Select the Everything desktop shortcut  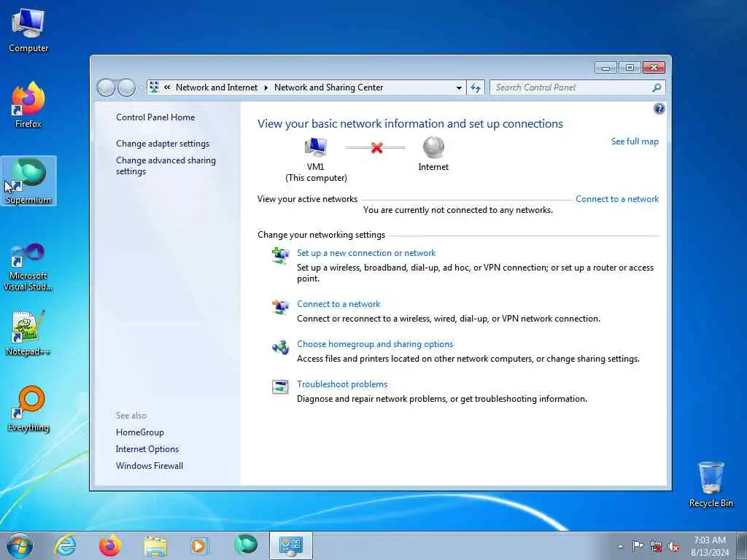click(x=28, y=408)
